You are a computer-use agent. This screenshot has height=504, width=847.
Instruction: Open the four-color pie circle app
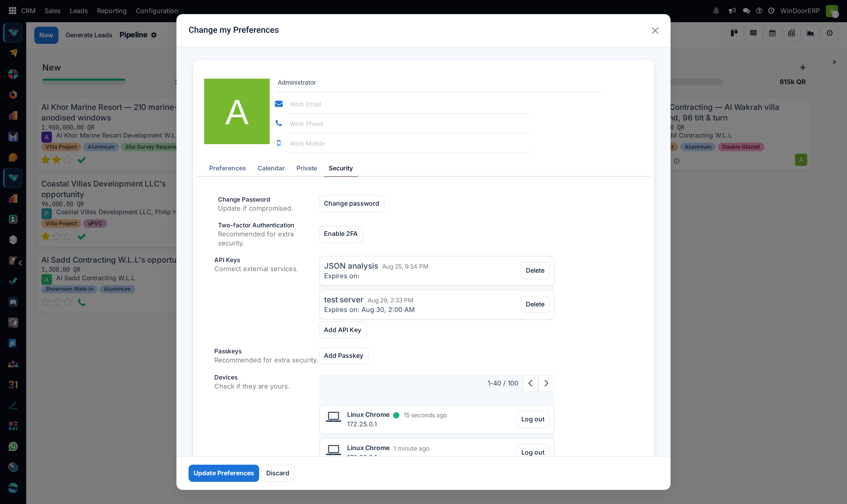click(13, 74)
